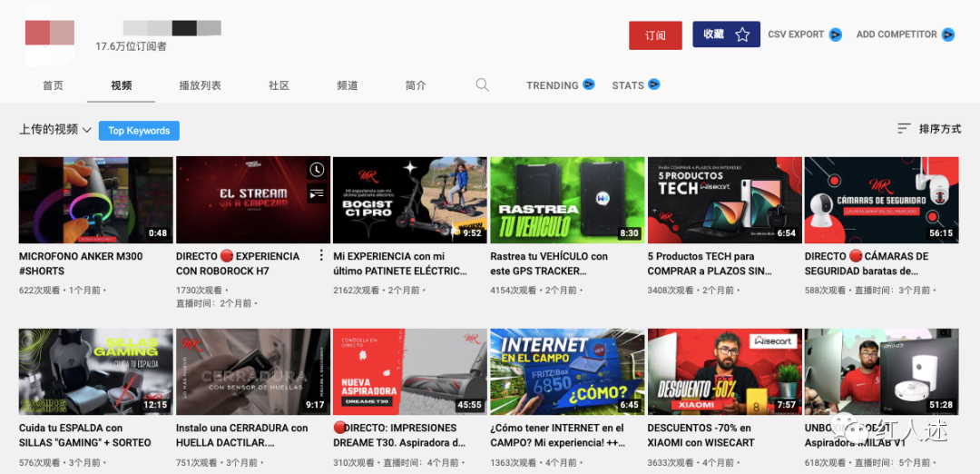Click the 3633次观看 view count text
The width and height of the screenshot is (980, 474).
[671, 463]
